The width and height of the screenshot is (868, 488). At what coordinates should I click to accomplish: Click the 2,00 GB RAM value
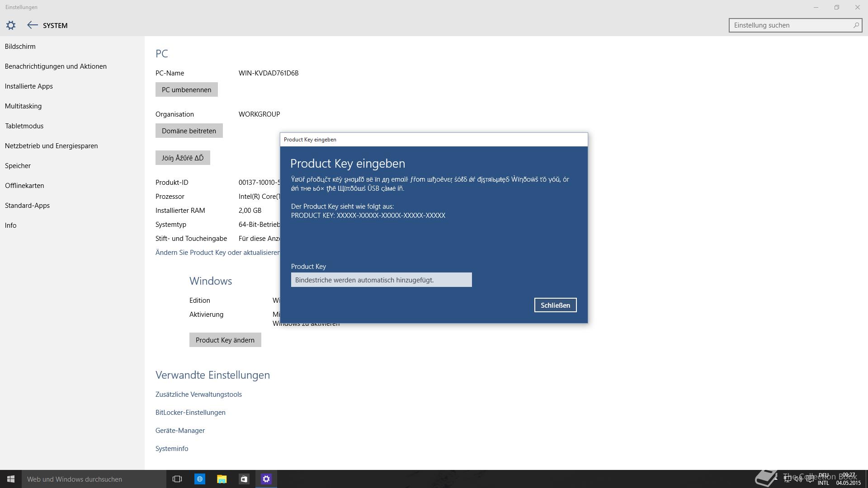250,211
